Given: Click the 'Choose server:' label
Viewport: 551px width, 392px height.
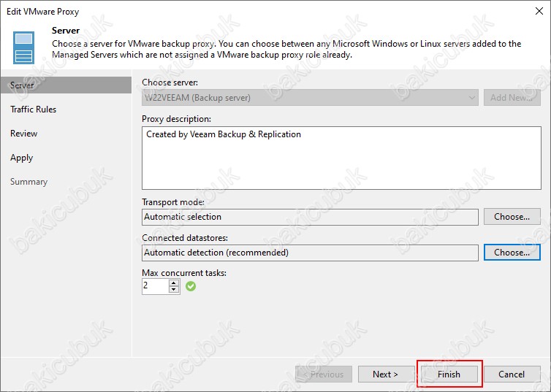Looking at the screenshot, I should tap(170, 82).
